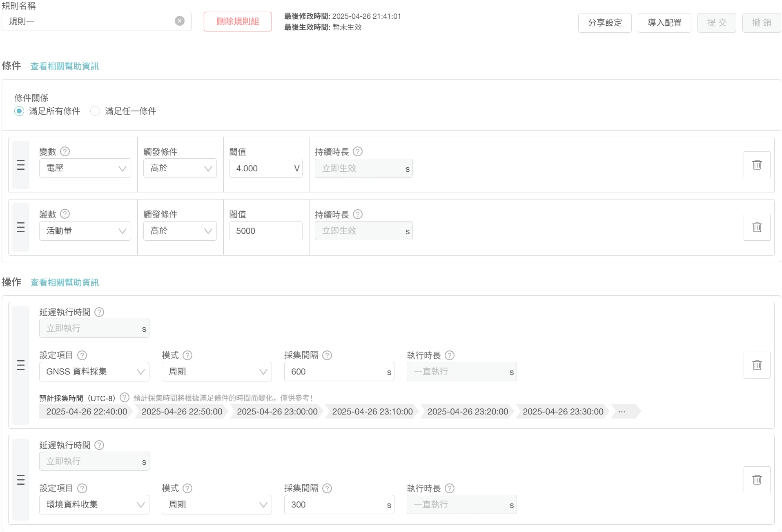The height and width of the screenshot is (532, 782).
Task: Clear the 規則名稱 field with the X icon
Action: click(180, 21)
